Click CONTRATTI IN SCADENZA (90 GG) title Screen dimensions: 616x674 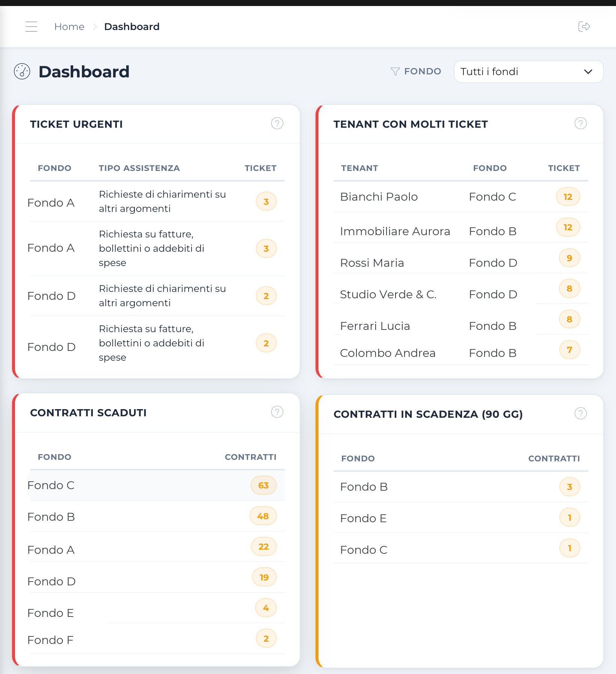click(x=428, y=414)
